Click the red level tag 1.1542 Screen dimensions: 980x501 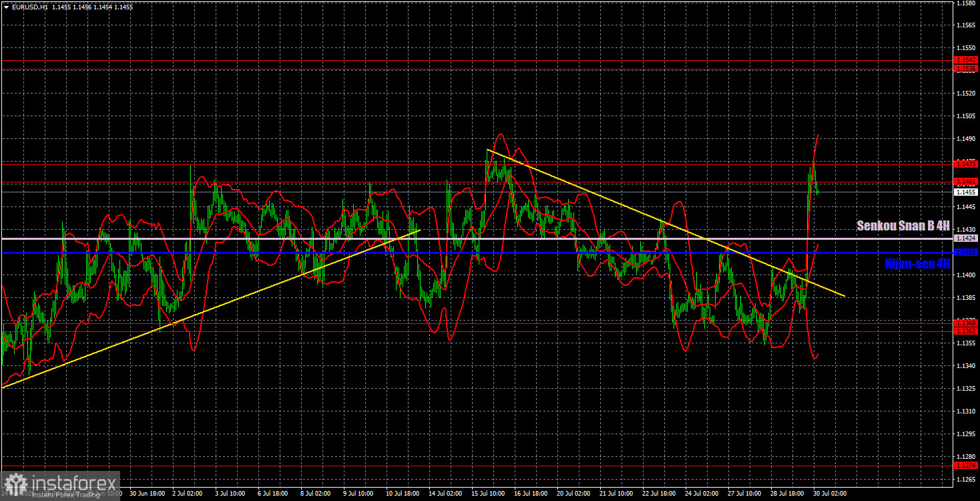click(966, 60)
